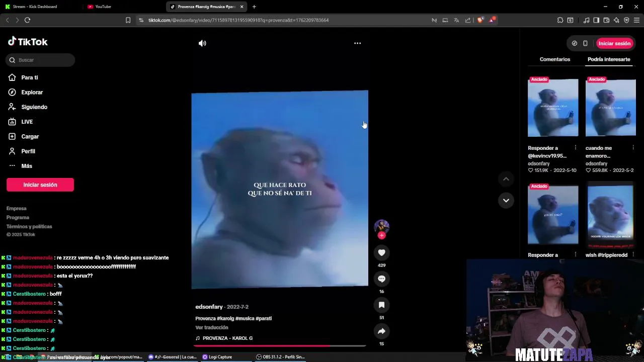Open OBS 31.1.2 from the taskbar

coord(280,357)
